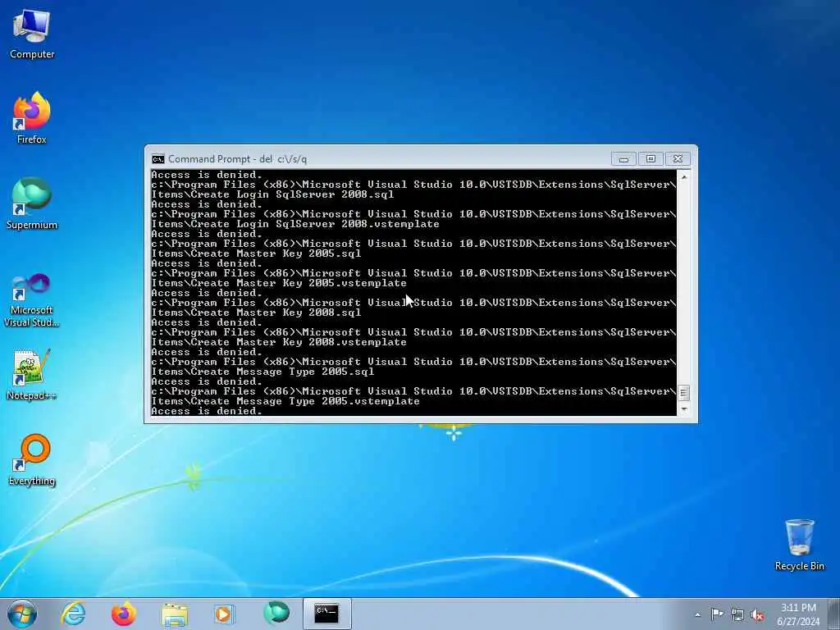Click line 'Items\Create Master Key 2005.sql'
Image resolution: width=840 pixels, height=630 pixels.
click(256, 253)
